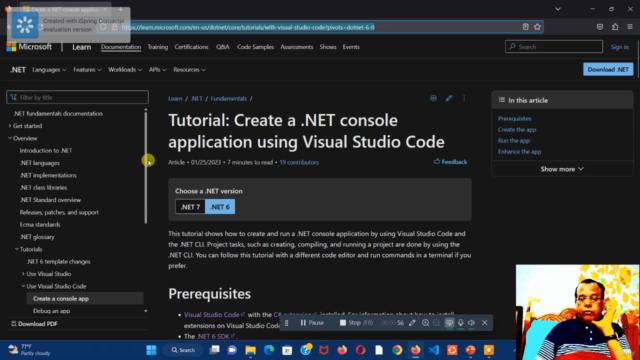Open PowerPoint from taskbar
This screenshot has width=640, height=360.
tap(471, 350)
